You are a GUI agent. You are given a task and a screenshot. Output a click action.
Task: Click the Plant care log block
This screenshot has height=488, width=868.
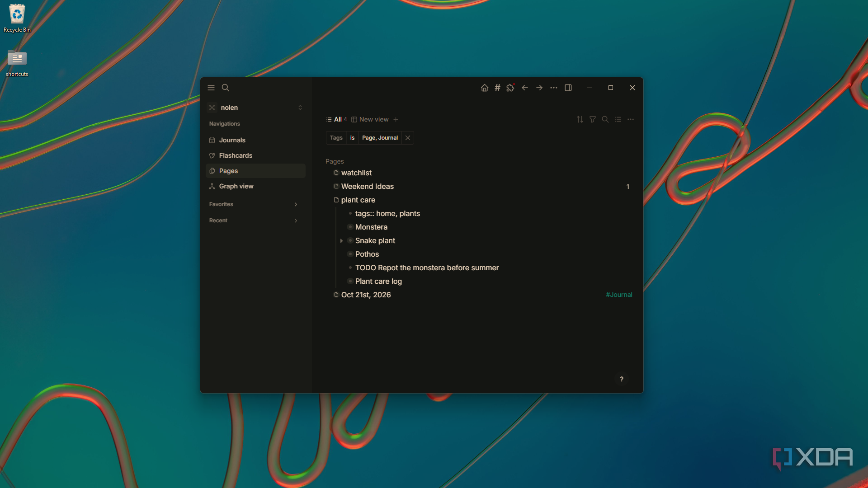pos(378,281)
